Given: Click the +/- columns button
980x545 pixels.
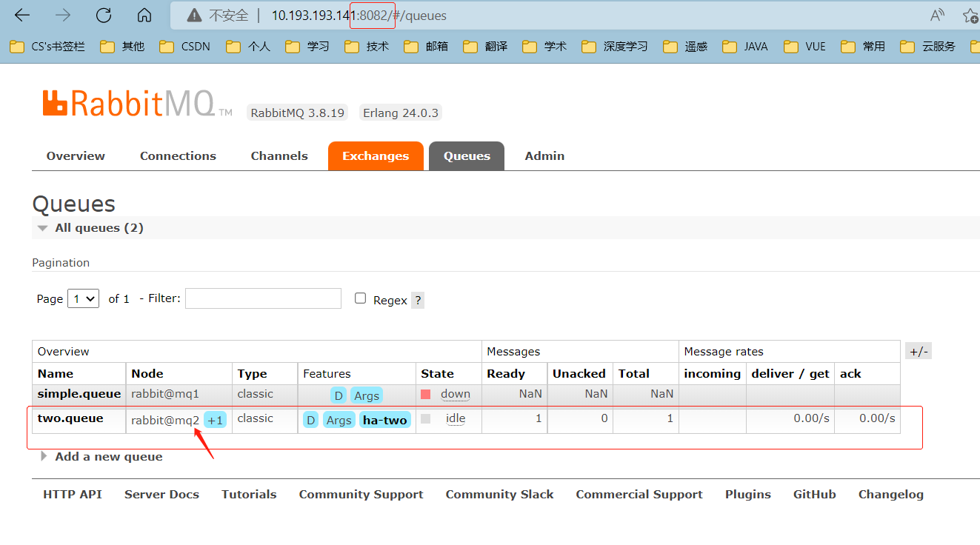Looking at the screenshot, I should point(918,352).
